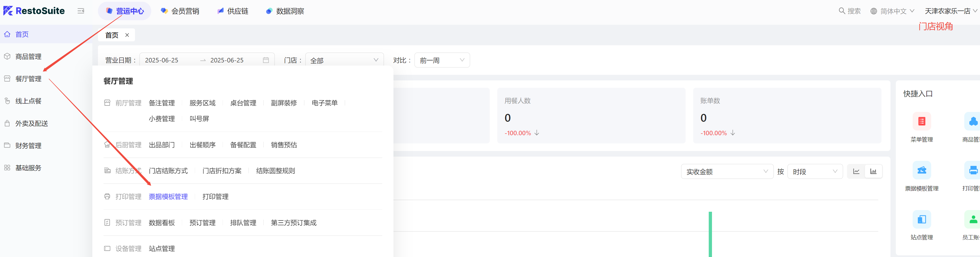Open 票据模板管理 quick entry icon

[x=921, y=170]
